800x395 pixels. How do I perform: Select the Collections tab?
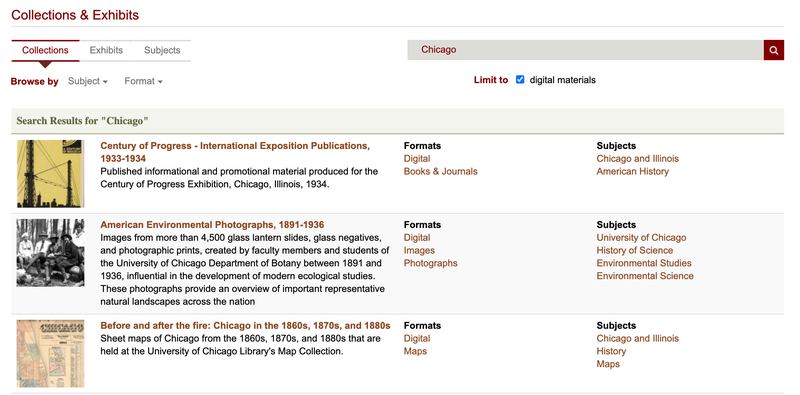point(45,51)
